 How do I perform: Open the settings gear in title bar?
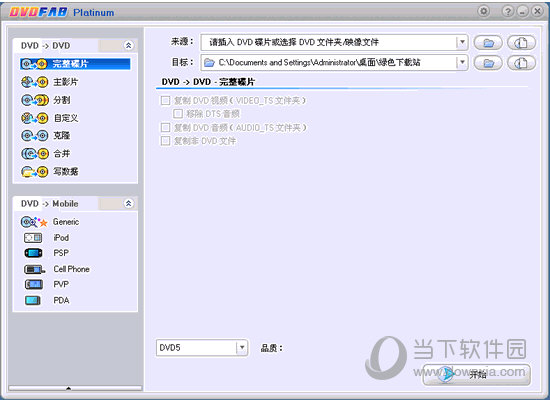click(x=484, y=11)
